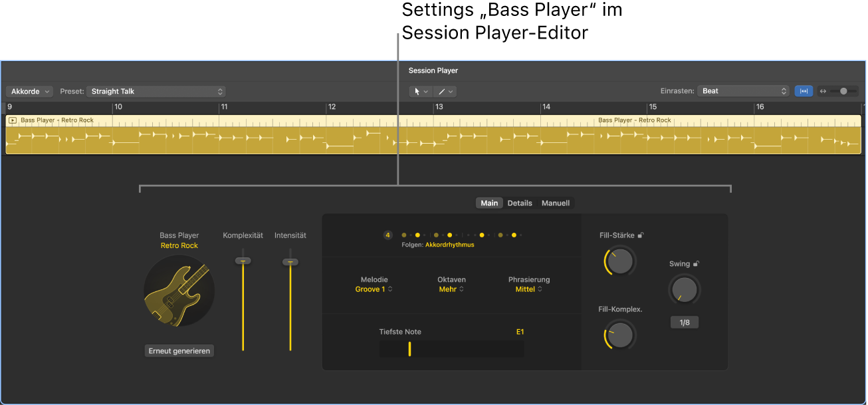The height and width of the screenshot is (405, 868).
Task: Click the Erneut generieren button
Action: click(x=179, y=350)
